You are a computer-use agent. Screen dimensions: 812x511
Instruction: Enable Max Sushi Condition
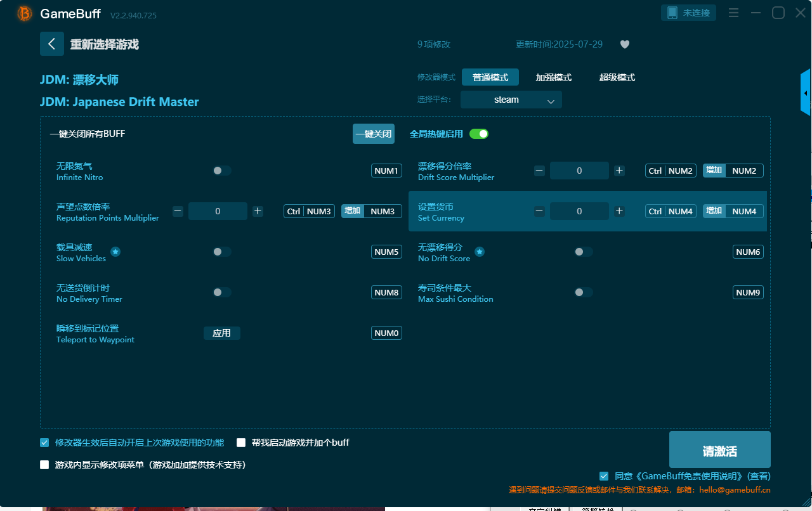[583, 292]
